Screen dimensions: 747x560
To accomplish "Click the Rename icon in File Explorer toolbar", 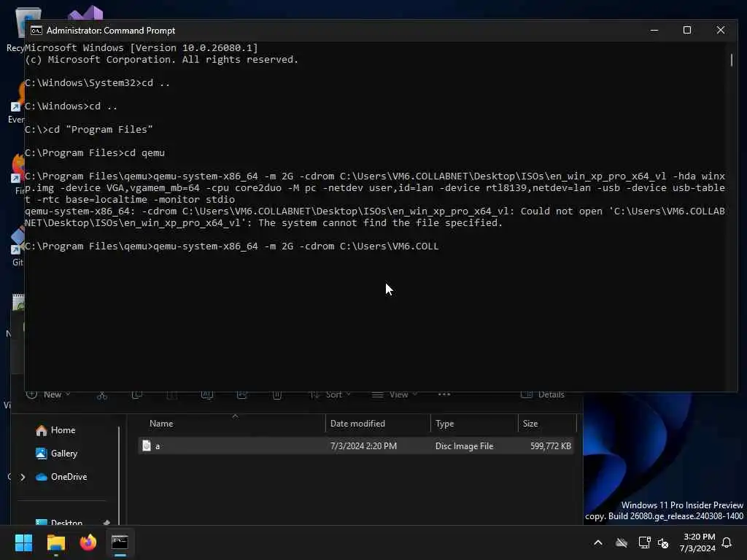I will click(x=207, y=394).
